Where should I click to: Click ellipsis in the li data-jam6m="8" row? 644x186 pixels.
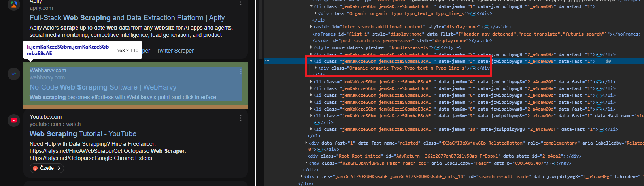[x=599, y=109]
